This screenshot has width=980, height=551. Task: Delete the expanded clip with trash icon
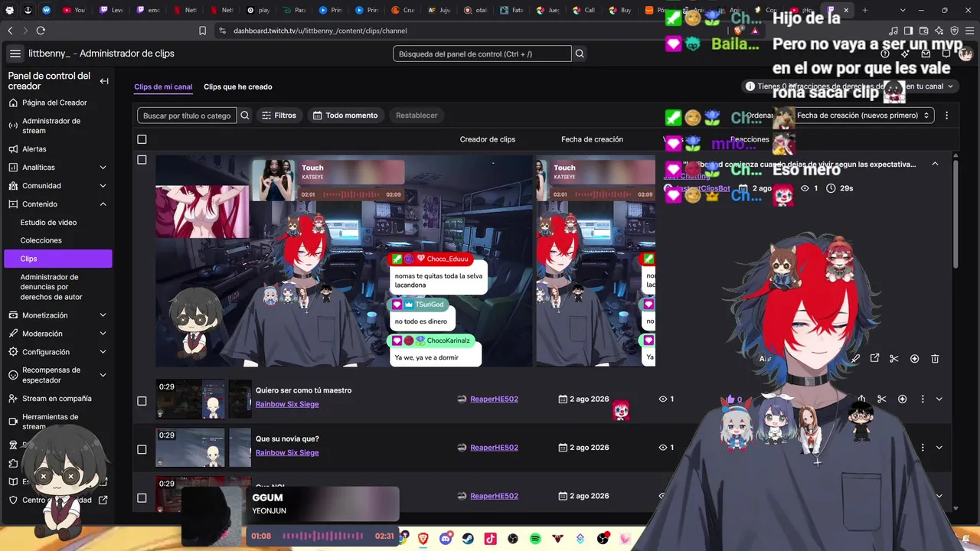click(935, 359)
